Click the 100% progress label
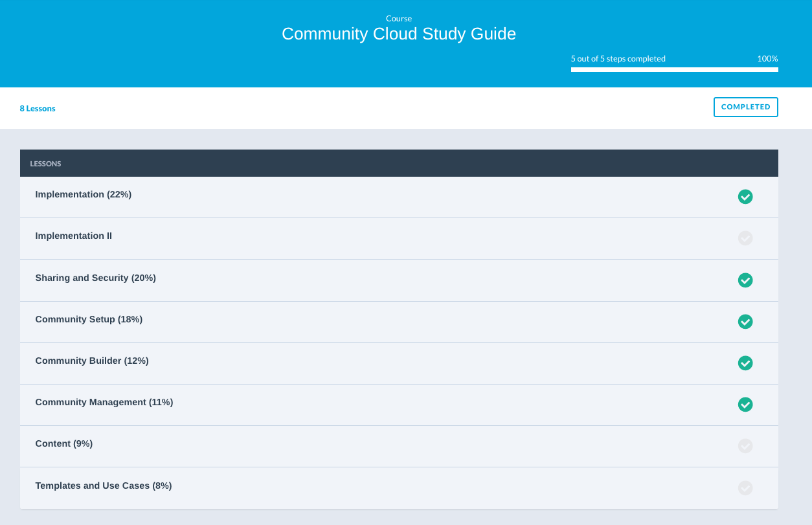Viewport: 812px width, 525px height. (767, 59)
